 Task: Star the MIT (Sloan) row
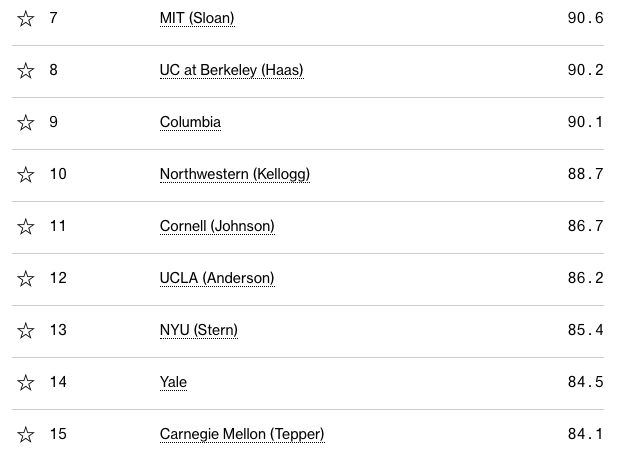26,19
